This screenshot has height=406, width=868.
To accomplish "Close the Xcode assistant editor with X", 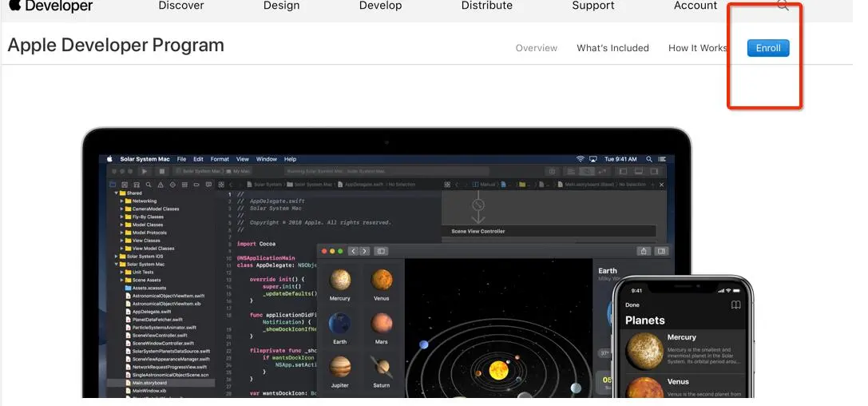I will pos(661,185).
